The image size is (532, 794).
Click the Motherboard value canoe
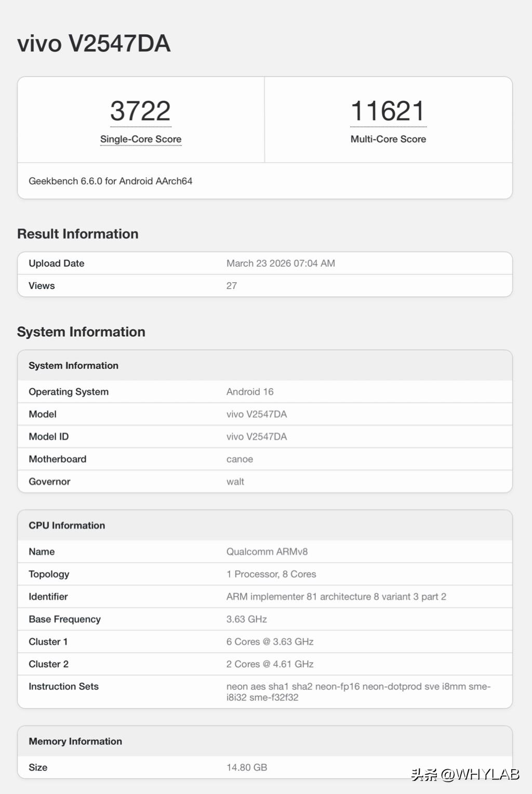pyautogui.click(x=240, y=459)
